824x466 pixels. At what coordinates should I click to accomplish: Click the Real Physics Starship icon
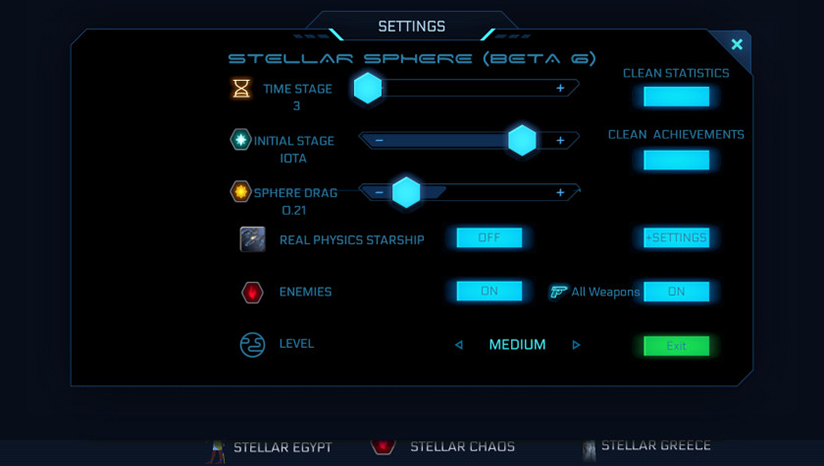pyautogui.click(x=252, y=239)
